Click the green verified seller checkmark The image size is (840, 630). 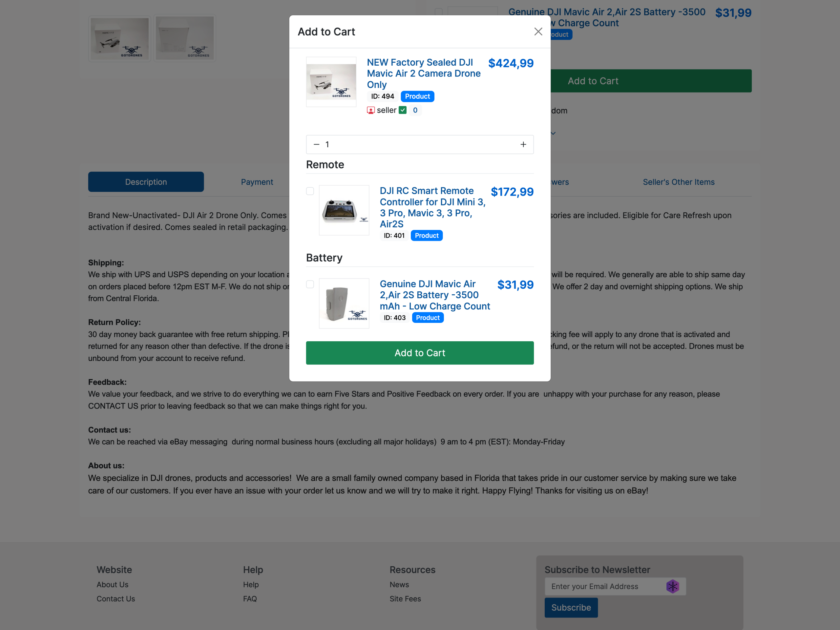click(x=403, y=110)
